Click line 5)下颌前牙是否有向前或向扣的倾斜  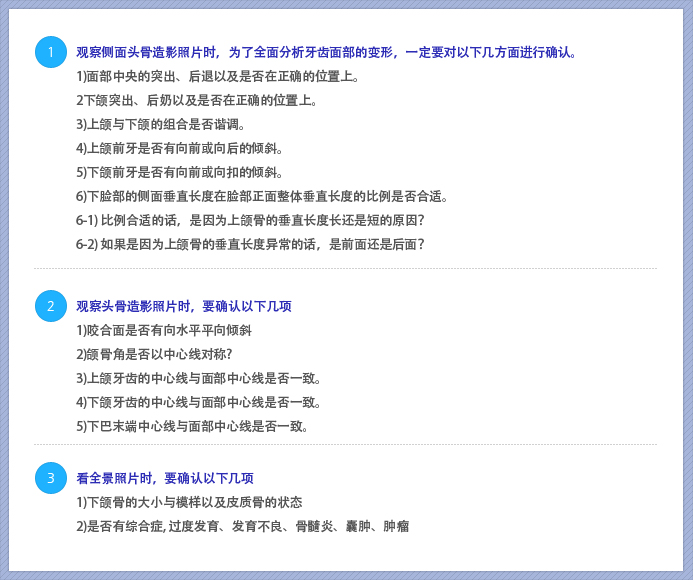(x=179, y=172)
